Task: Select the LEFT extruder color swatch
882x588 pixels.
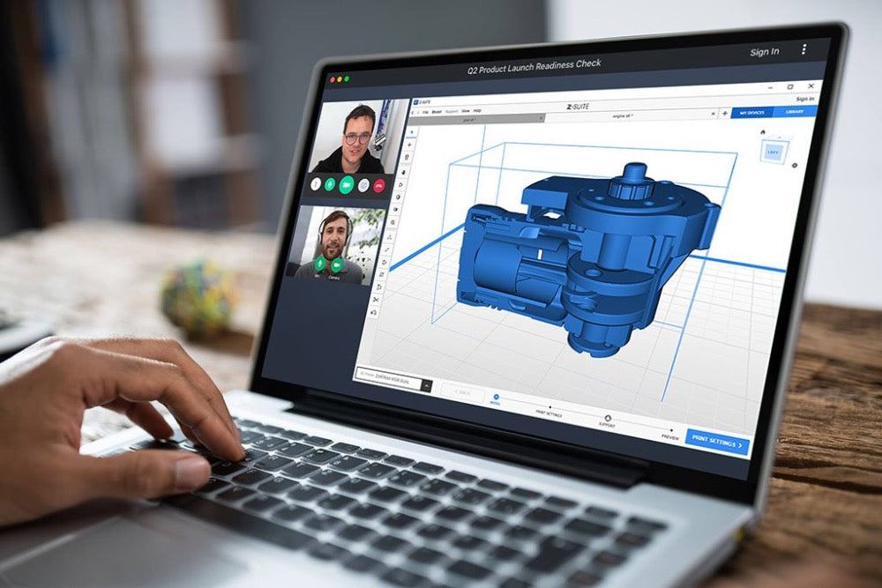Action: tap(774, 152)
